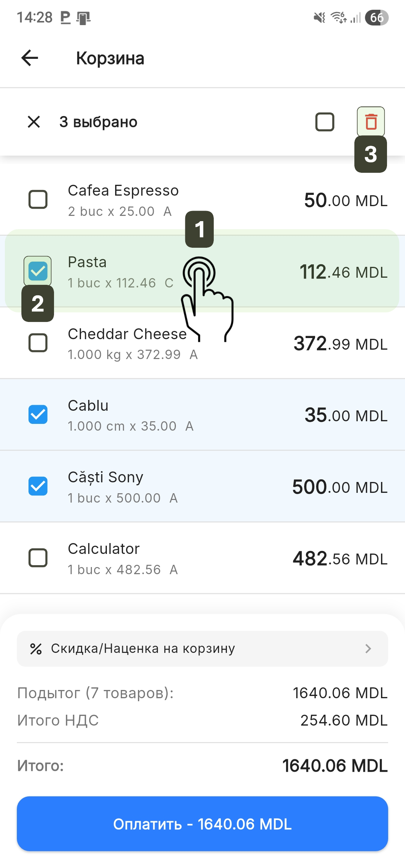405x868 pixels.
Task: Uncheck the Cablu checkbox
Action: [38, 415]
